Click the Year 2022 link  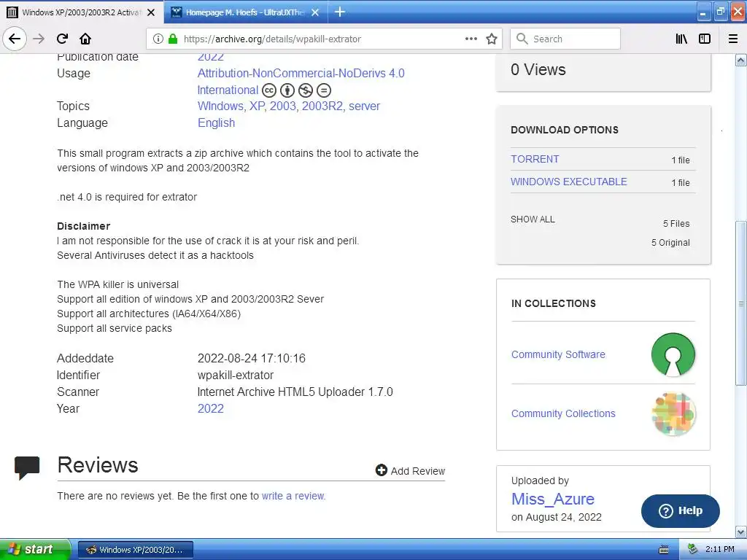[211, 408]
